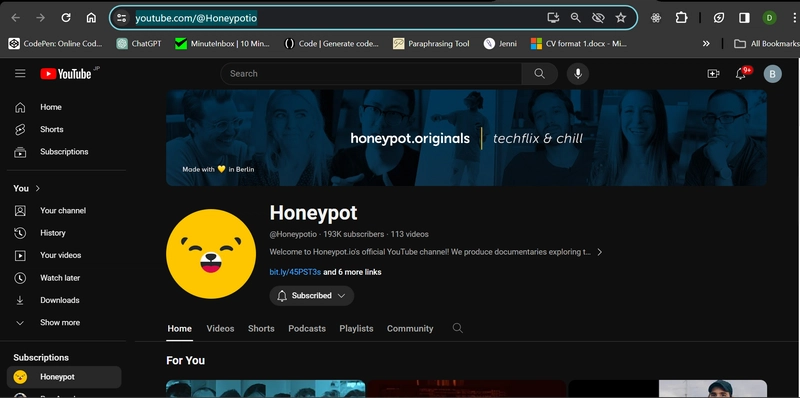Show the 6 more links

click(x=352, y=272)
